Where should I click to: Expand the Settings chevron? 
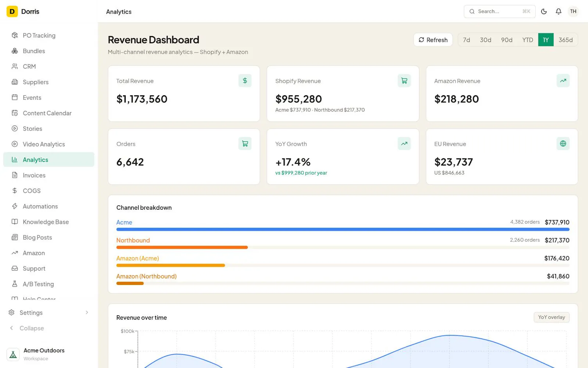click(87, 312)
